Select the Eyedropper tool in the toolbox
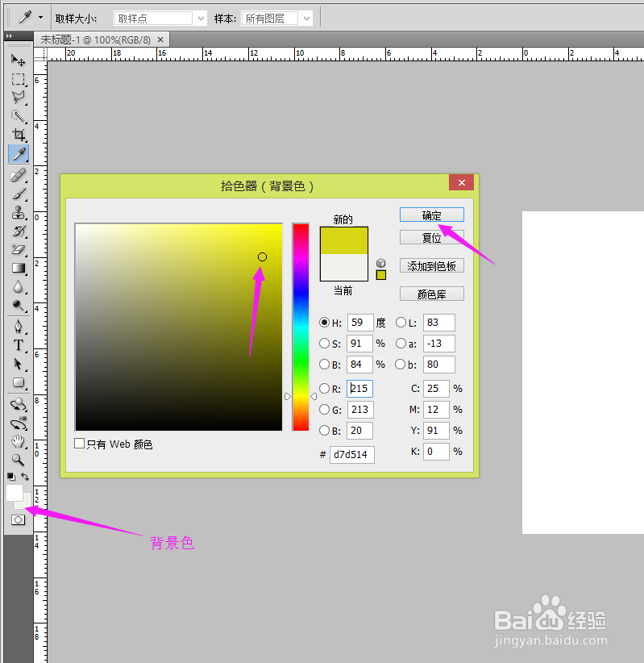 click(x=19, y=154)
